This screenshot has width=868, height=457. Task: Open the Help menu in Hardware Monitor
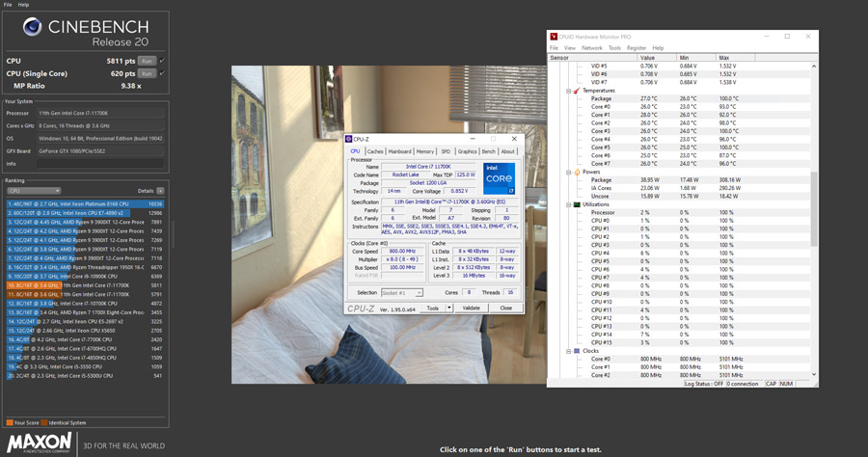click(x=658, y=48)
